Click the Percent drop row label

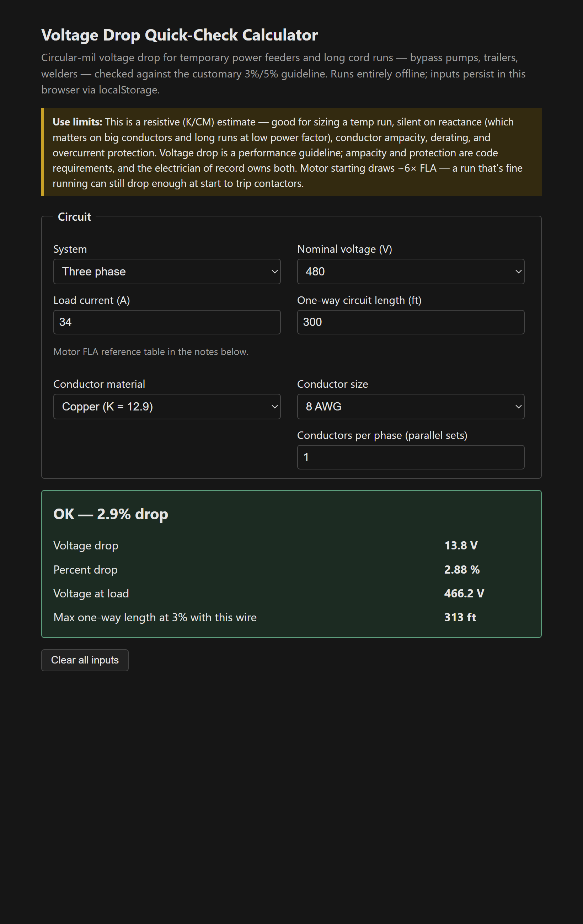tap(86, 569)
